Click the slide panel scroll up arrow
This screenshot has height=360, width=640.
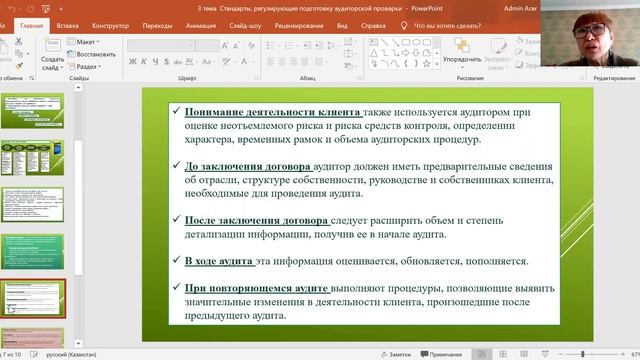pos(78,88)
